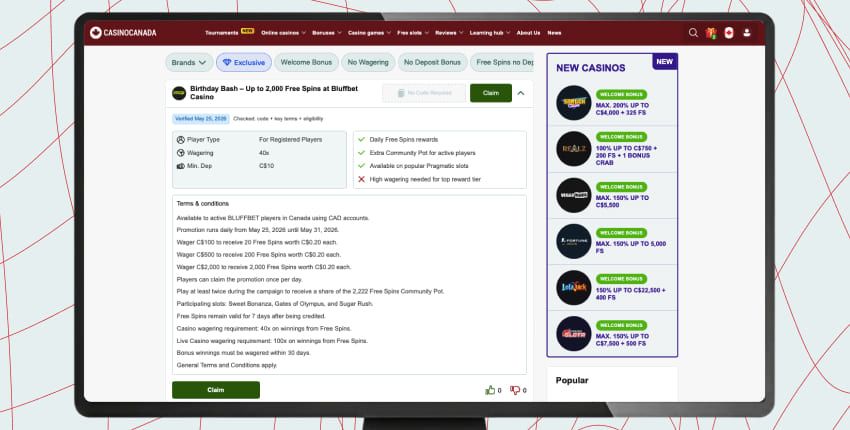Open the Realz casino logo
Image resolution: width=850 pixels, height=430 pixels.
pyautogui.click(x=574, y=149)
